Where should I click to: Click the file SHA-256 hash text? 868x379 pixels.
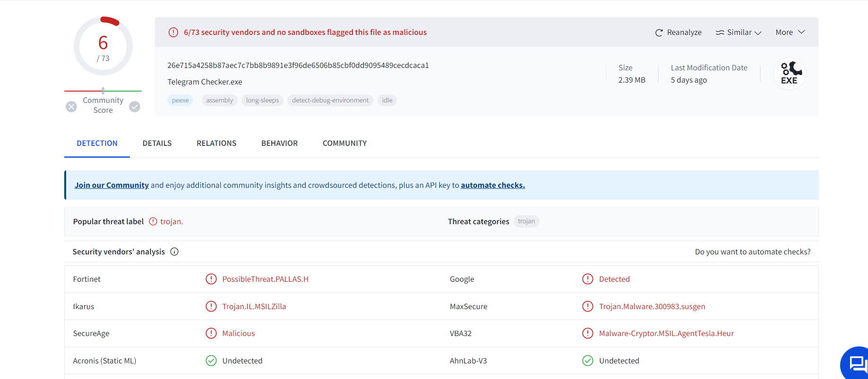pos(298,65)
